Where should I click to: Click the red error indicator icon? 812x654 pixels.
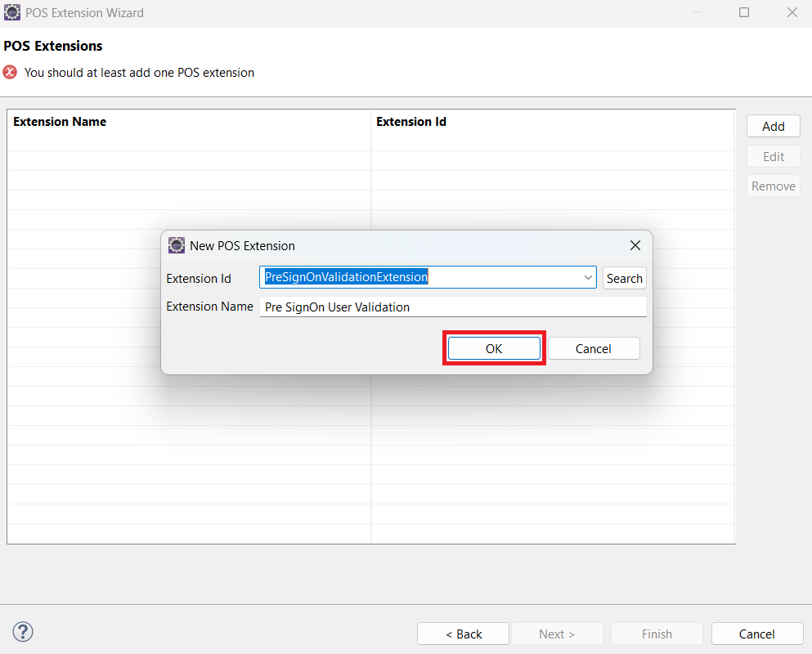click(9, 72)
